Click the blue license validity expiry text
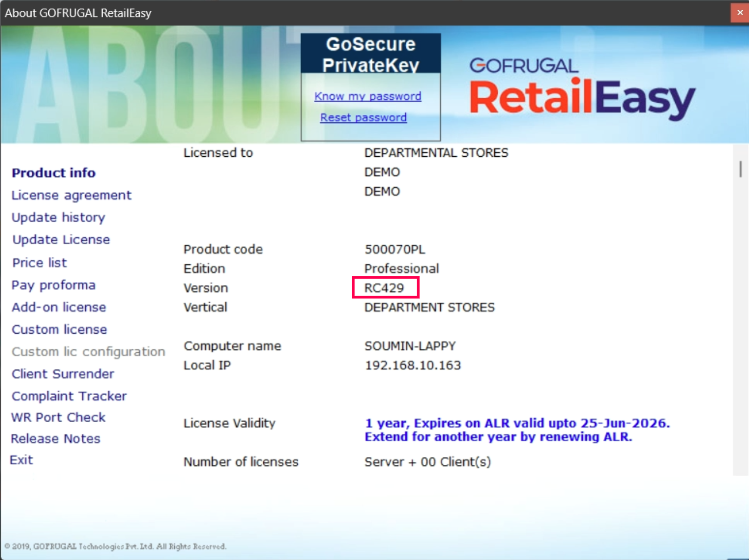The width and height of the screenshot is (749, 560). pyautogui.click(x=518, y=430)
